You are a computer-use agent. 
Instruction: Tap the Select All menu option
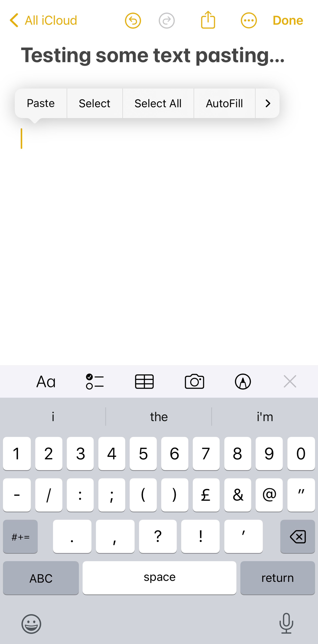(158, 103)
